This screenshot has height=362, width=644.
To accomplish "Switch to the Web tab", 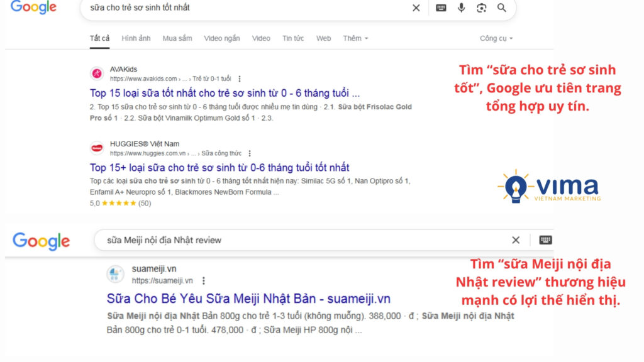I will 323,38.
